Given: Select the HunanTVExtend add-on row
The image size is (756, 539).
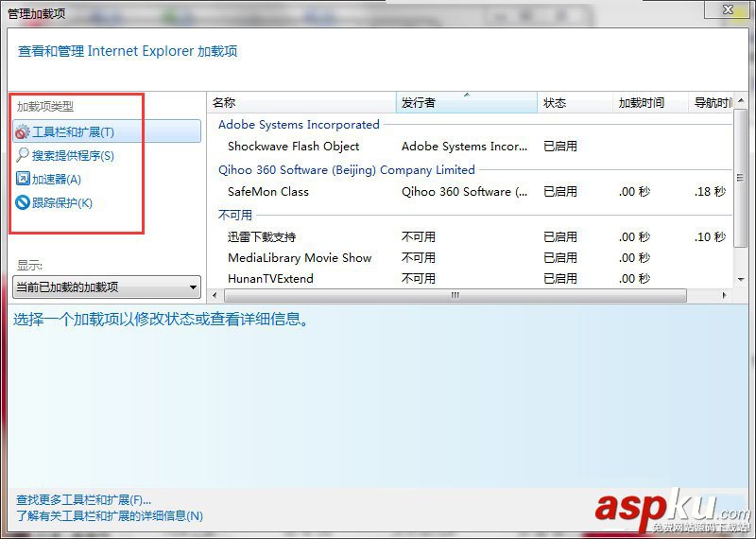Looking at the screenshot, I should 470,278.
